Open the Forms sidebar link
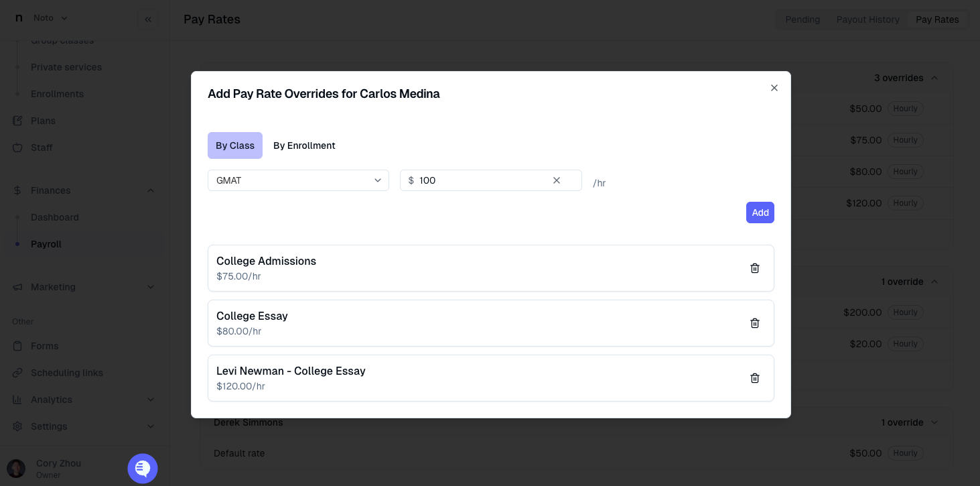980x486 pixels. [x=45, y=346]
